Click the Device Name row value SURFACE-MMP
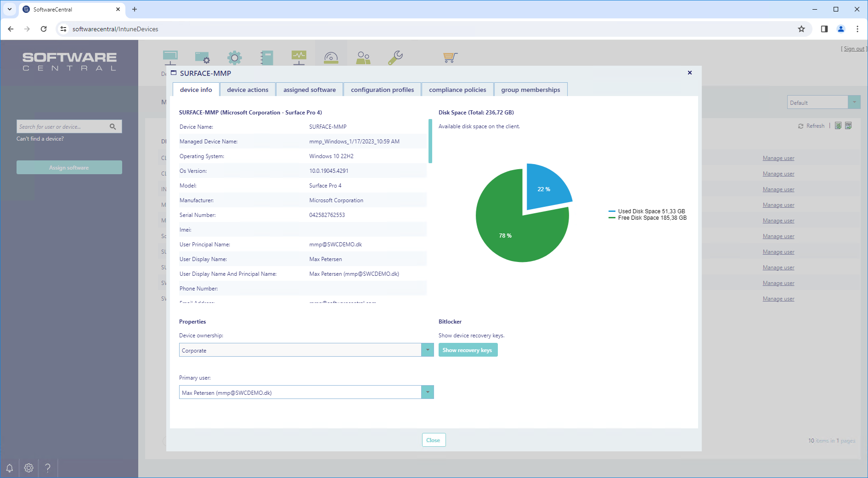 [x=328, y=127]
